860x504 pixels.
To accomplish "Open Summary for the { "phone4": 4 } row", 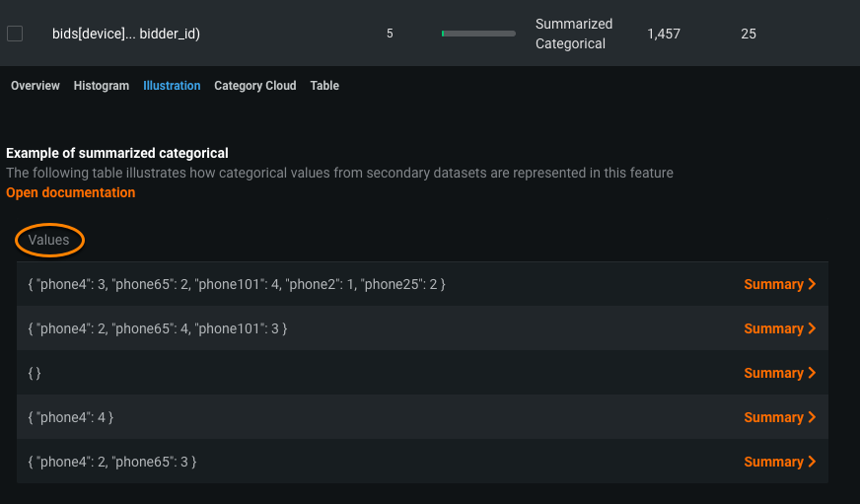I will click(x=774, y=417).
